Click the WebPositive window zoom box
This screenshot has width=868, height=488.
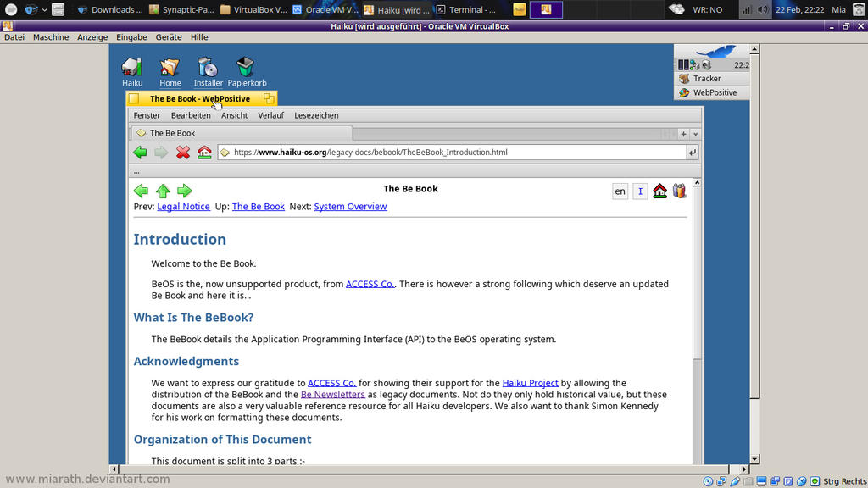(269, 98)
